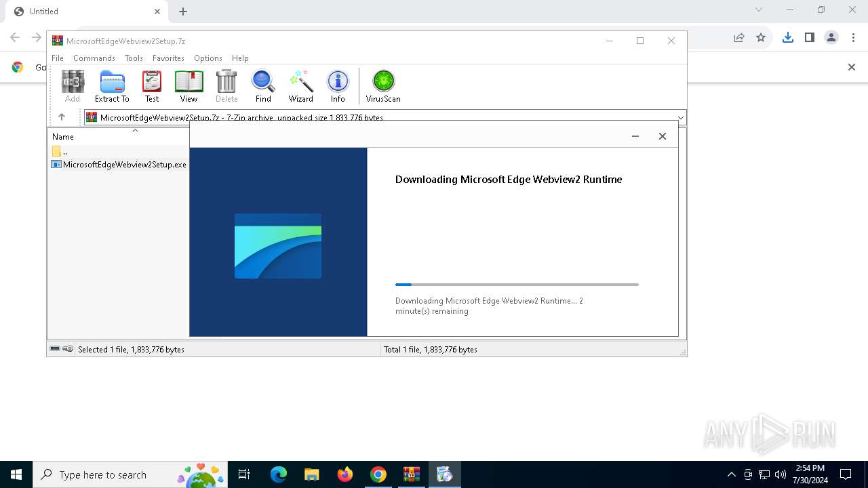Launch Firefox from taskbar
This screenshot has height=488, width=868.
[345, 474]
